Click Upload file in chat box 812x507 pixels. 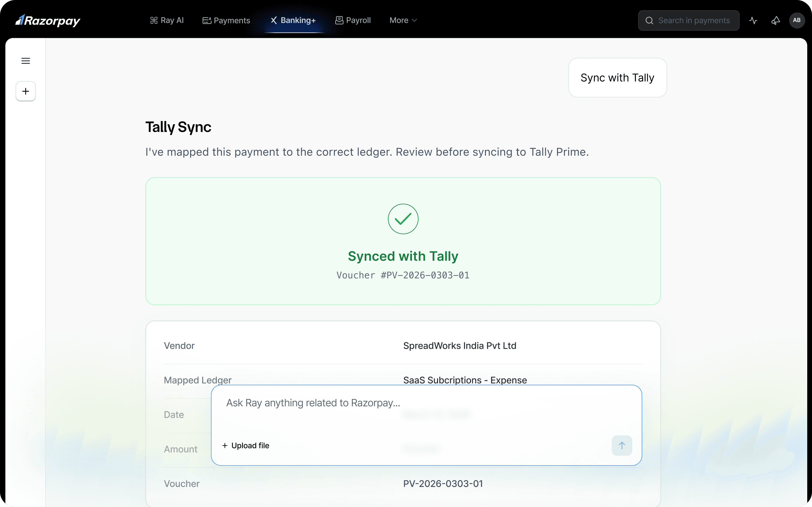pos(246,445)
